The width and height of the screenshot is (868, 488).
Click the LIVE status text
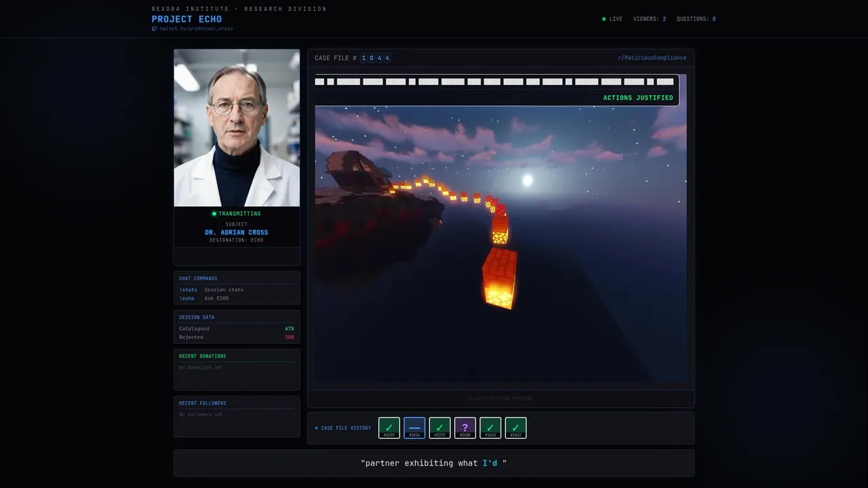[x=616, y=19]
